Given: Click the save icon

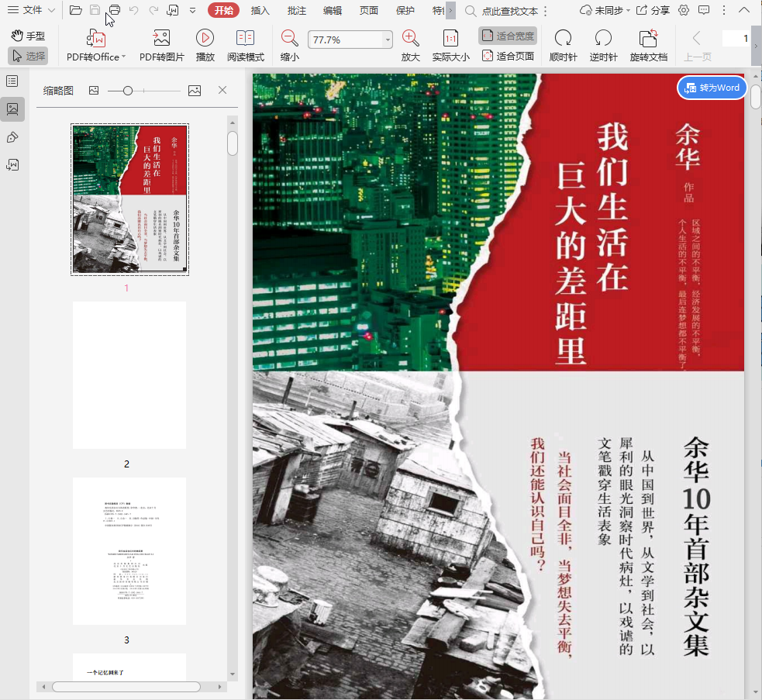Looking at the screenshot, I should (x=95, y=10).
